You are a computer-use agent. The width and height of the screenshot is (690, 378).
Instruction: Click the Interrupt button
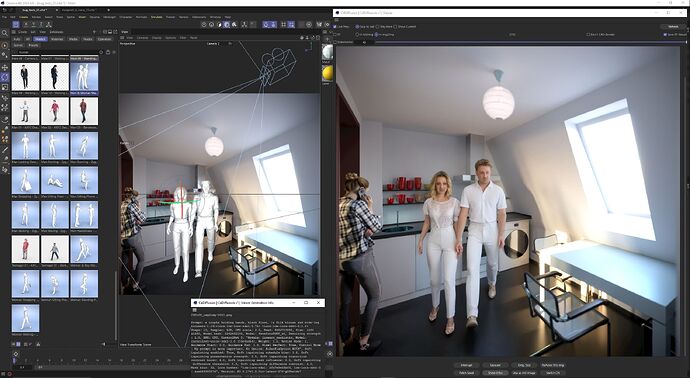[466, 365]
